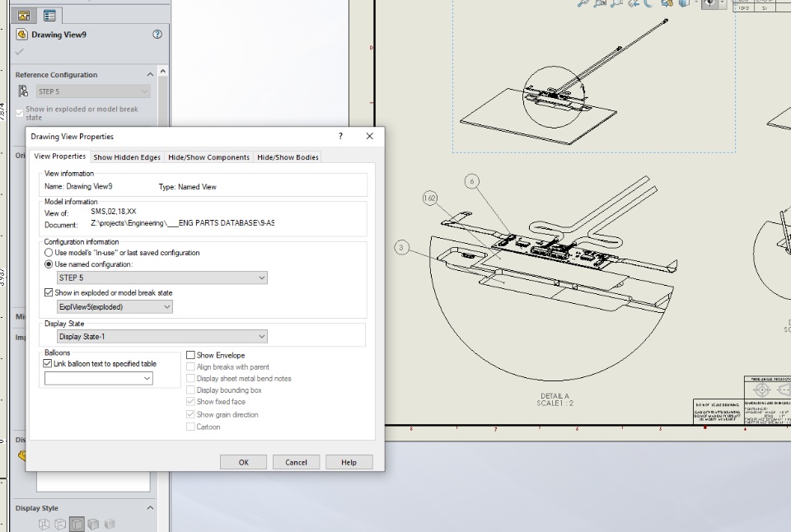Switch to the PropertyManager tab icon

tap(49, 16)
